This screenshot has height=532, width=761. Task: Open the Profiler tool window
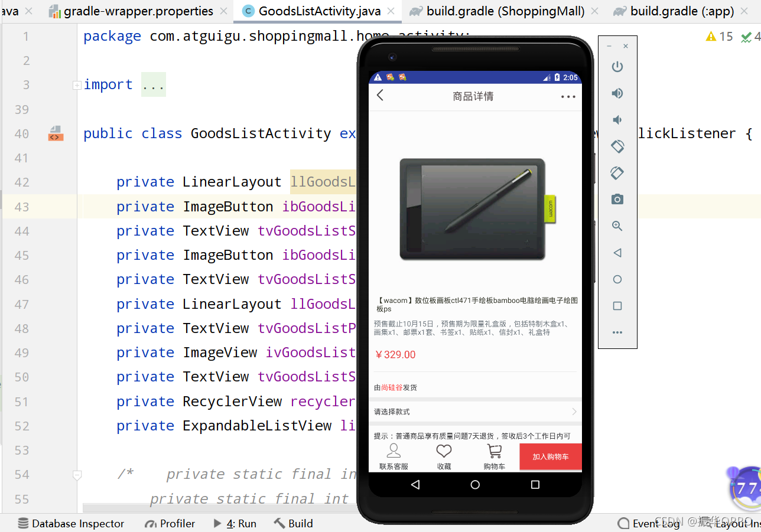point(170,524)
